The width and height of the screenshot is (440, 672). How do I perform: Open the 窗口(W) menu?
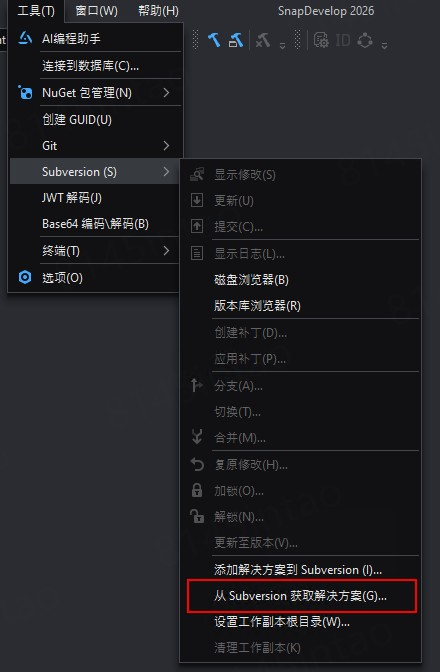[96, 11]
